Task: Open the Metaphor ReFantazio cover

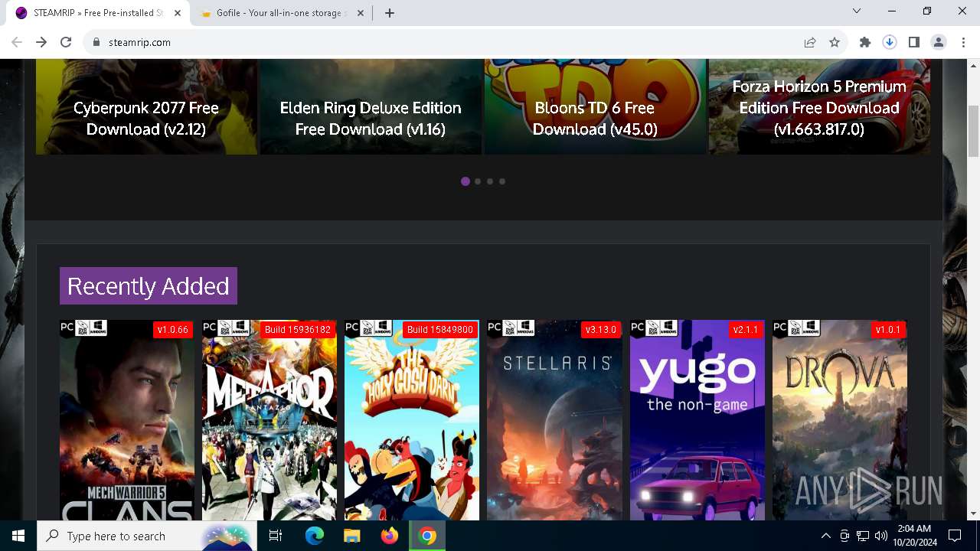Action: click(x=269, y=420)
